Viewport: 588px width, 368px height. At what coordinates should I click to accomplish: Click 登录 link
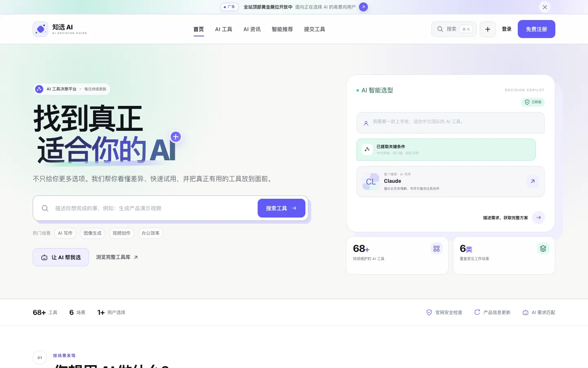507,29
